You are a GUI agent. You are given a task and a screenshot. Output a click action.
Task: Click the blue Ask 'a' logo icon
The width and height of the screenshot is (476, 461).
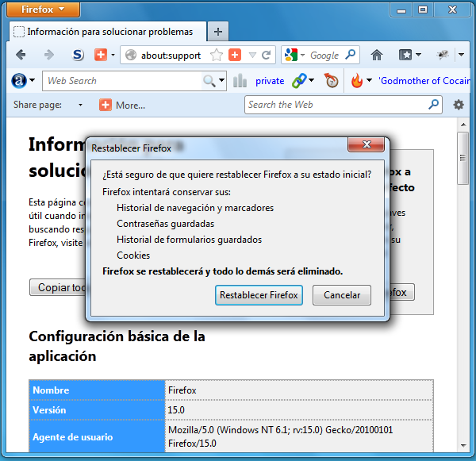pos(19,81)
